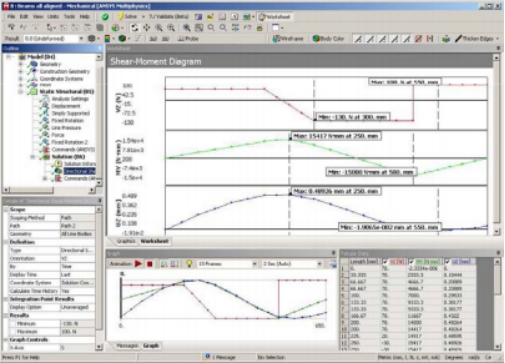This screenshot has height=363, width=505.
Task: Open the 10 Frames dropdown
Action: pos(254,264)
